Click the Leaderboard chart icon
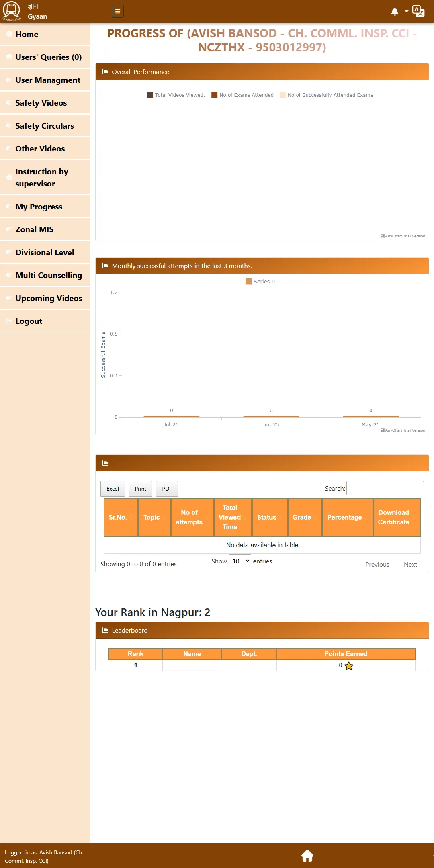The width and height of the screenshot is (434, 868). [x=105, y=630]
